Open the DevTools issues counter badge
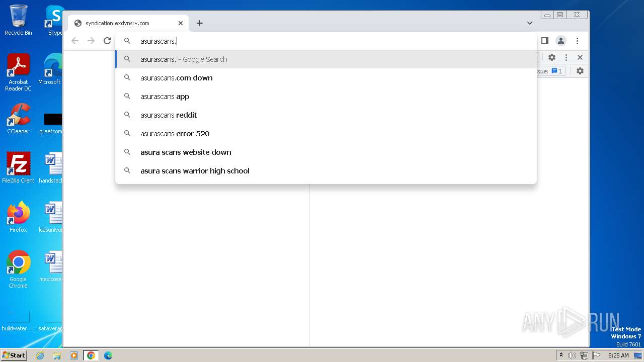The height and width of the screenshot is (362, 644). (557, 71)
